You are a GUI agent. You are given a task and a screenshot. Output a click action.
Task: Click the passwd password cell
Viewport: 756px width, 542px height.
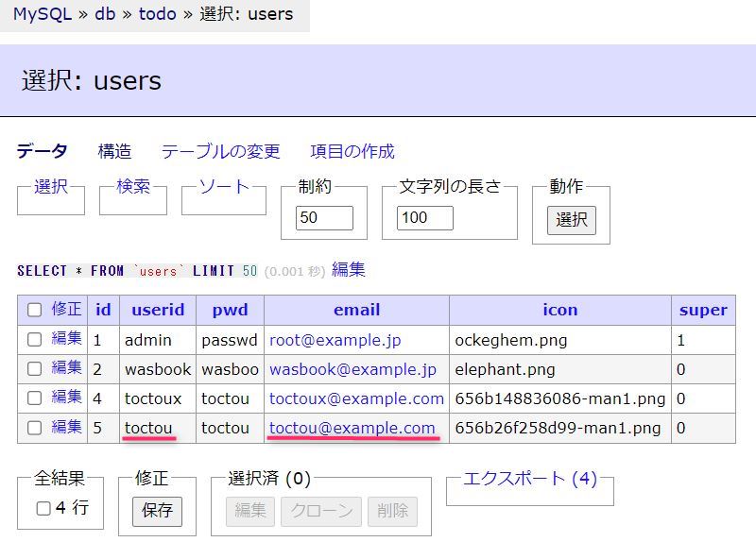tap(230, 340)
